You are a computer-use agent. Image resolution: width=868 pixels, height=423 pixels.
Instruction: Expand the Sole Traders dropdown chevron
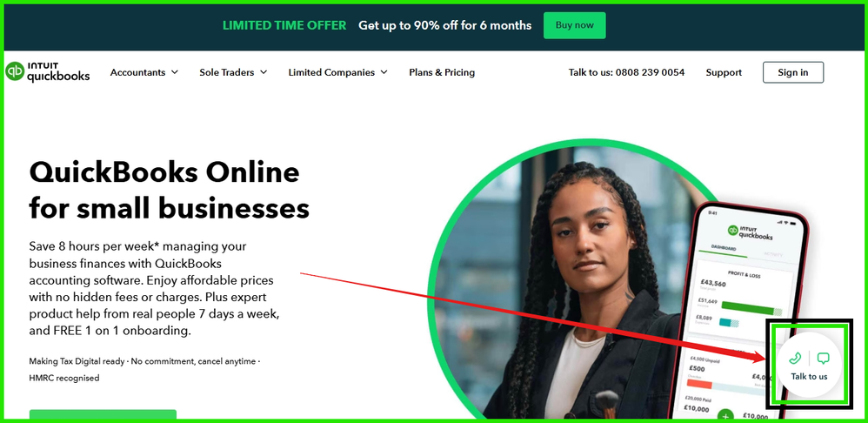point(264,72)
